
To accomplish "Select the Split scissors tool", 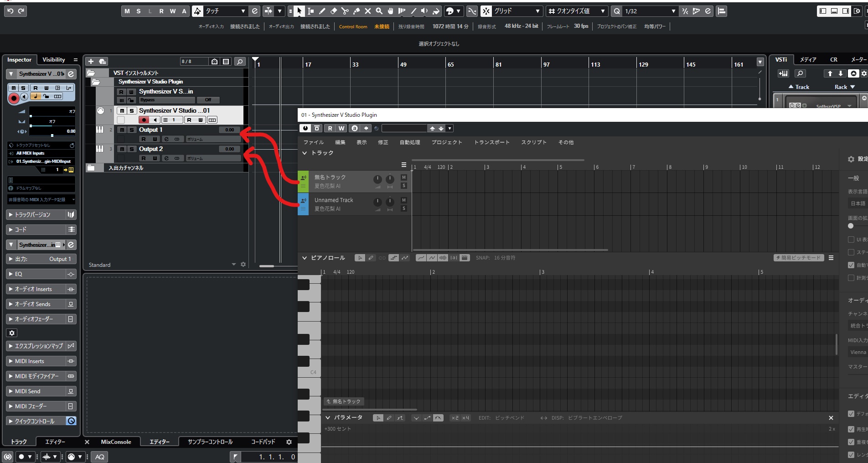I will tap(344, 11).
